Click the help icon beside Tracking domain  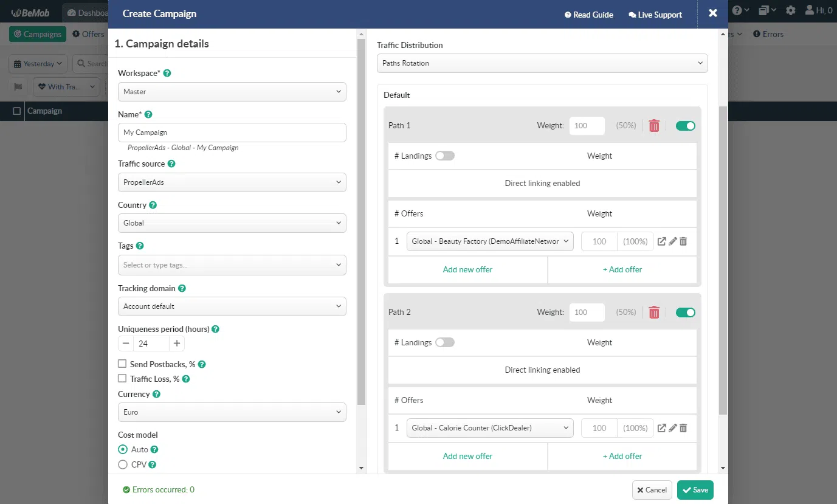[x=182, y=288]
